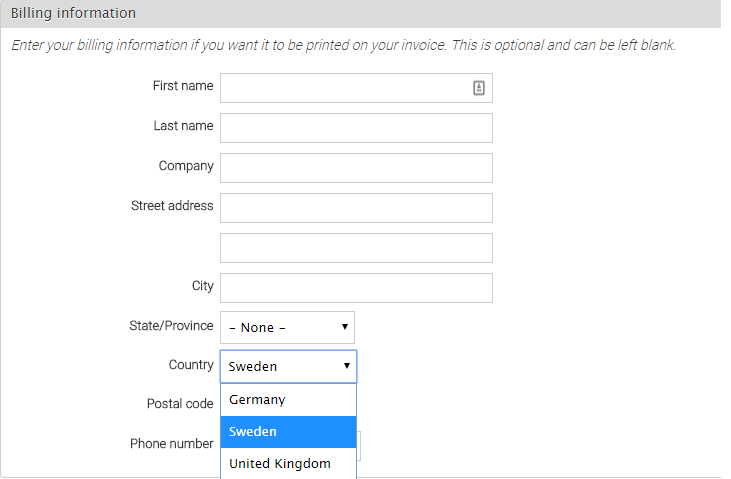Click the autofill contact icon in First name
Screen dimensions: 731x479
pos(479,88)
